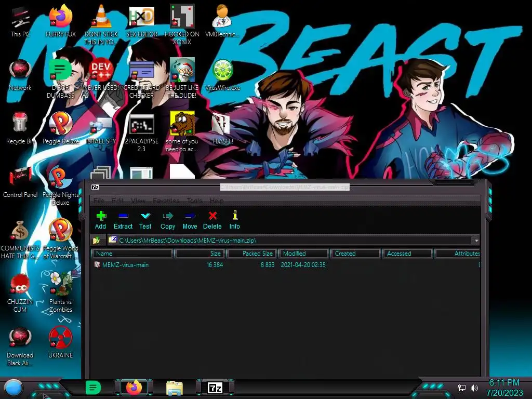This screenshot has height=399, width=532.
Task: Click the 8 833 packed size value
Action: (268, 264)
